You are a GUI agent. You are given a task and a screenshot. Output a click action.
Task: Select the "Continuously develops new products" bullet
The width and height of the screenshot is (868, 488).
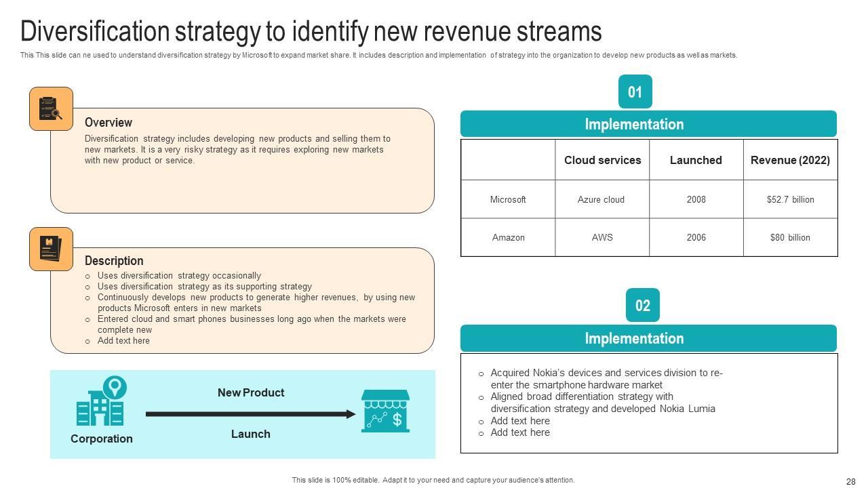pos(256,302)
